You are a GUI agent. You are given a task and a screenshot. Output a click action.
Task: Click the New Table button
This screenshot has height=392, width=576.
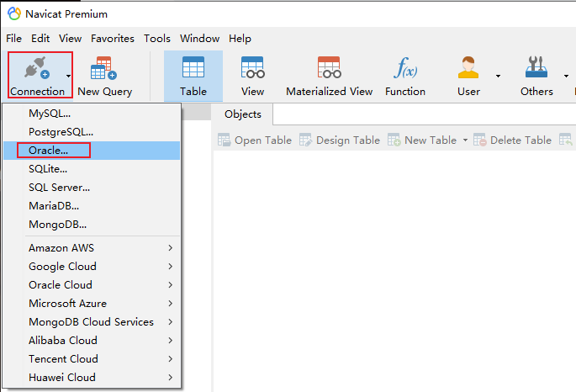(x=422, y=140)
